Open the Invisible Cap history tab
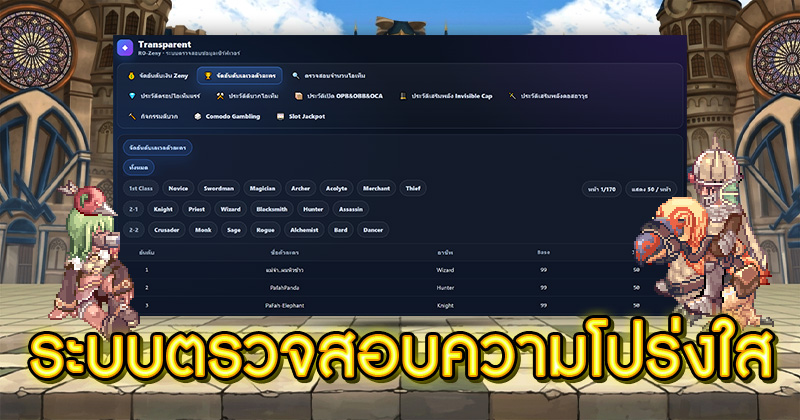The width and height of the screenshot is (800, 420). [446, 96]
